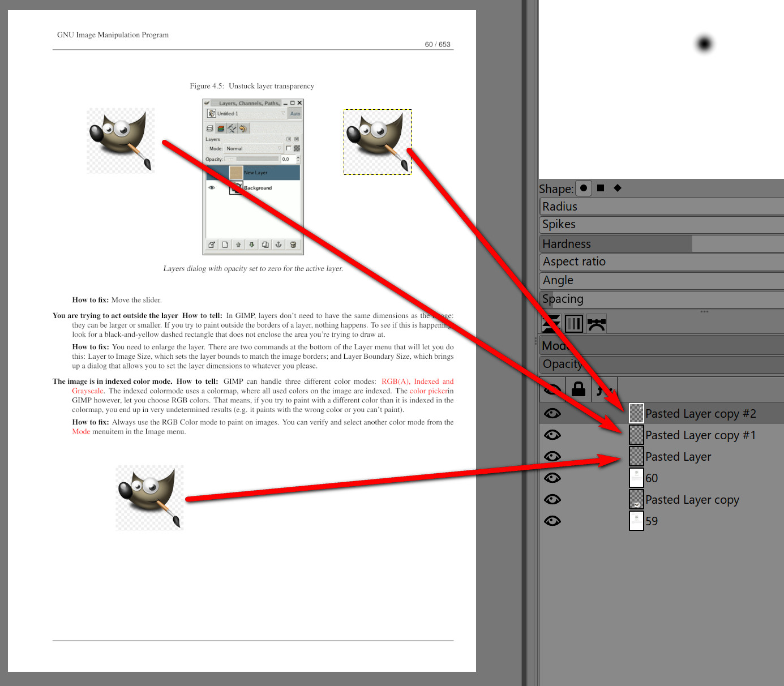Viewport: 784px width, 686px height.
Task: Click the three-dot panel divider handle below Spacing
Action: pyautogui.click(x=704, y=311)
